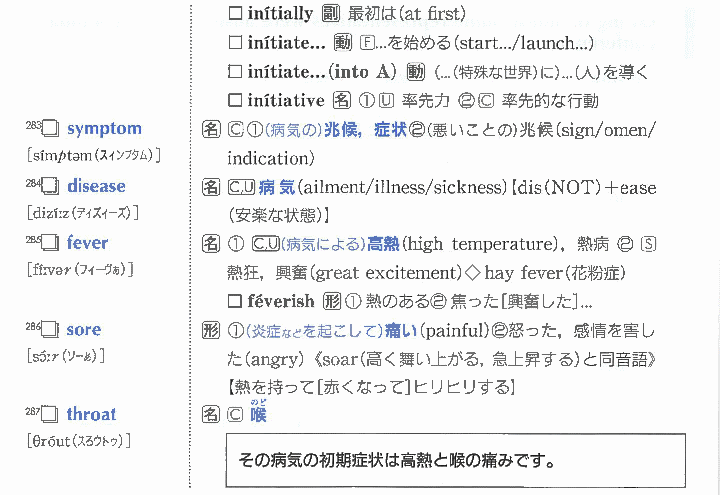This screenshot has width=720, height=495.
Task: Check the box beside entry 285 fever
Action: coord(50,244)
